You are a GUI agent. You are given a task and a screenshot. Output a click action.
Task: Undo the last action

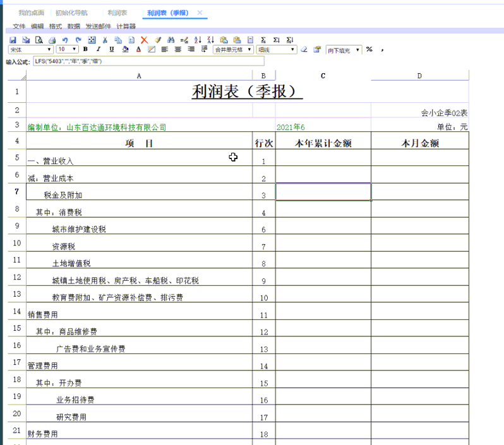65,40
